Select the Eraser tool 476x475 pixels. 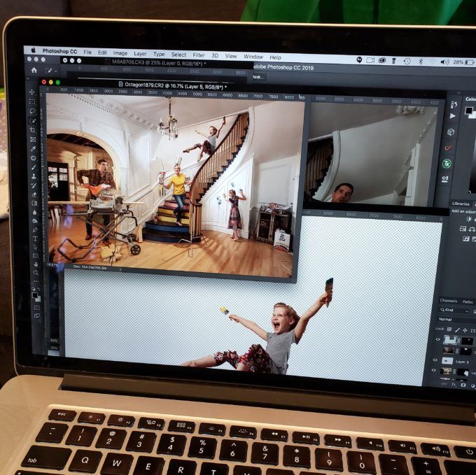tap(34, 194)
